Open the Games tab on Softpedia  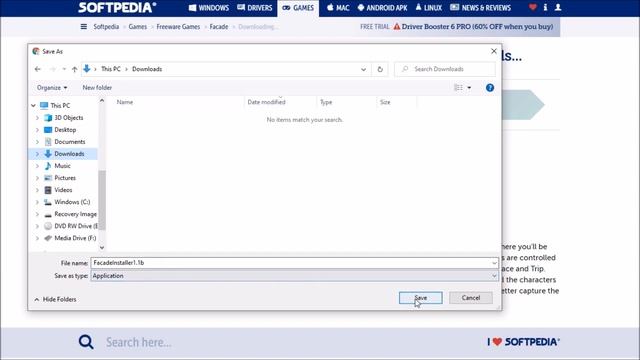click(x=298, y=8)
